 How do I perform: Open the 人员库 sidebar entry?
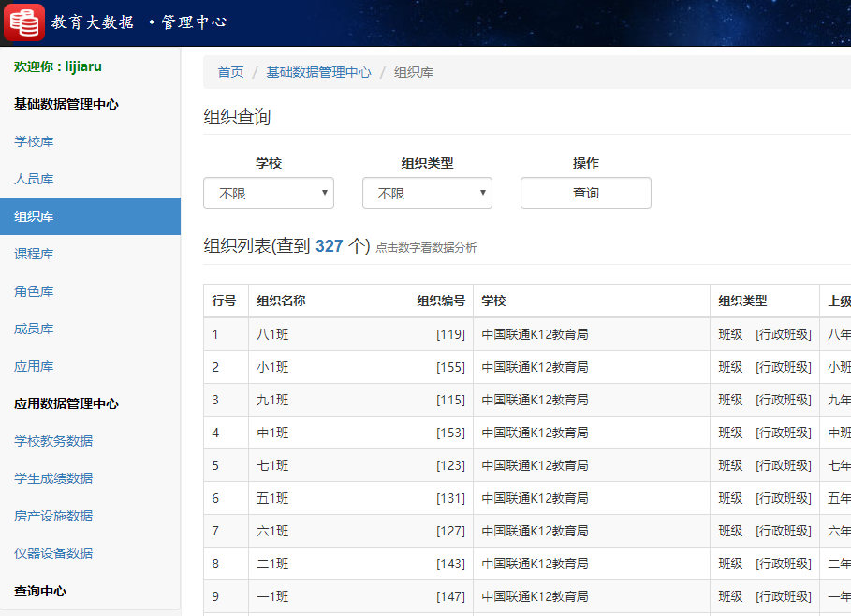(34, 179)
